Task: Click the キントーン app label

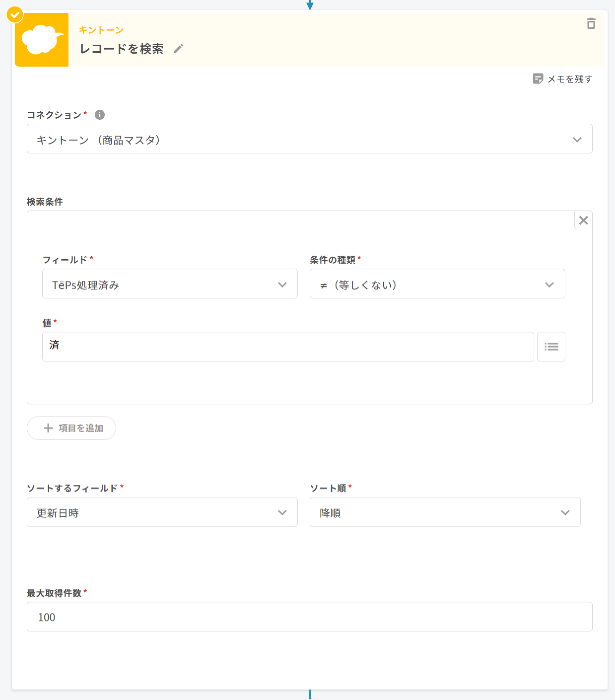Action: 101,30
